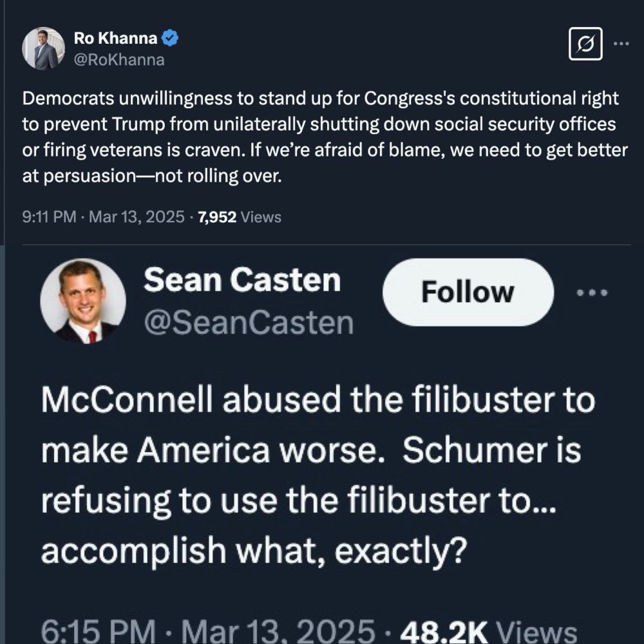Open Ro Khanna's profile picture
The width and height of the screenshot is (644, 644).
(43, 48)
